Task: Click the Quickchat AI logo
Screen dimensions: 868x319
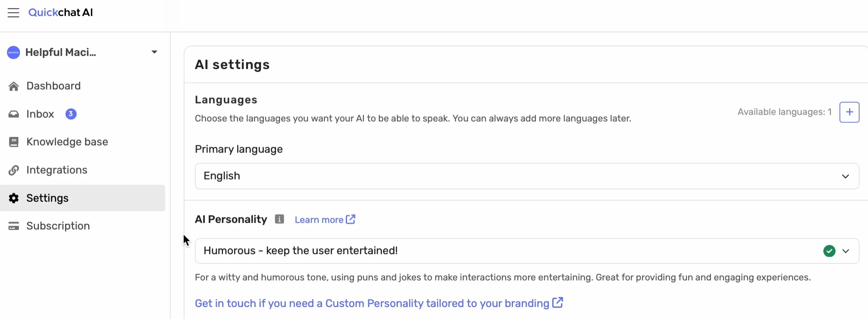Action: [60, 13]
